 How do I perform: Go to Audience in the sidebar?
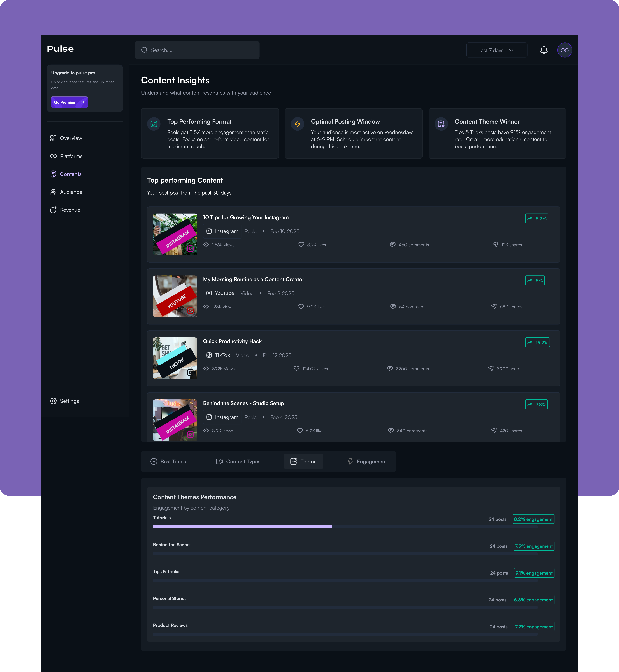coord(71,192)
